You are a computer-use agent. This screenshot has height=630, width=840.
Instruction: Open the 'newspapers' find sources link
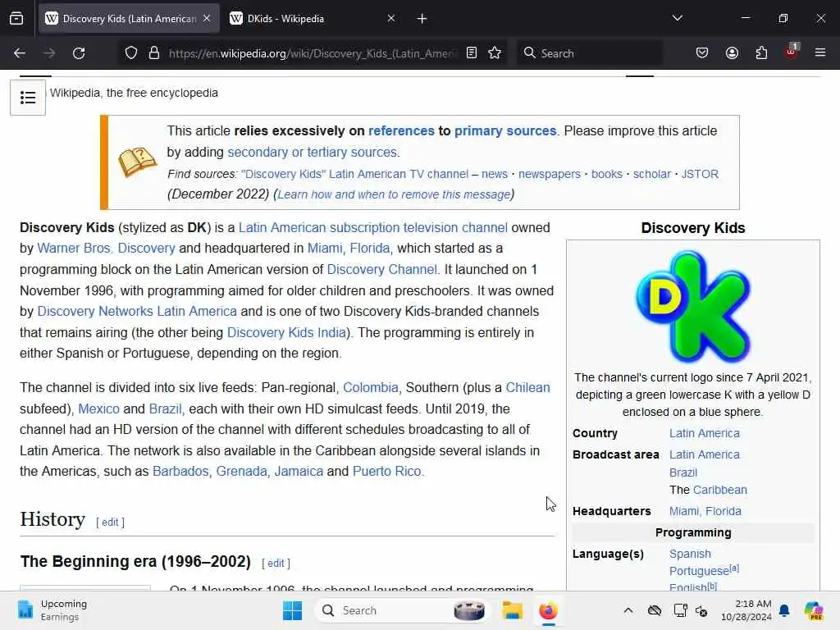549,174
